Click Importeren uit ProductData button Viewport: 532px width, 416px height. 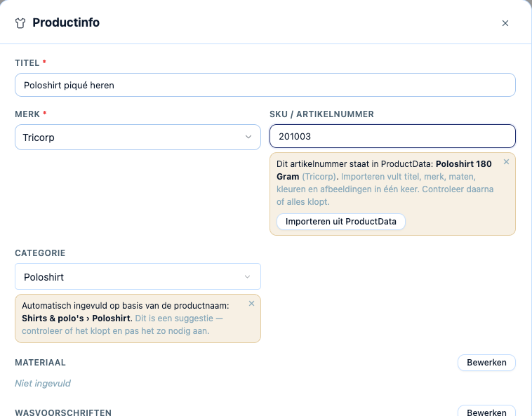coord(341,222)
